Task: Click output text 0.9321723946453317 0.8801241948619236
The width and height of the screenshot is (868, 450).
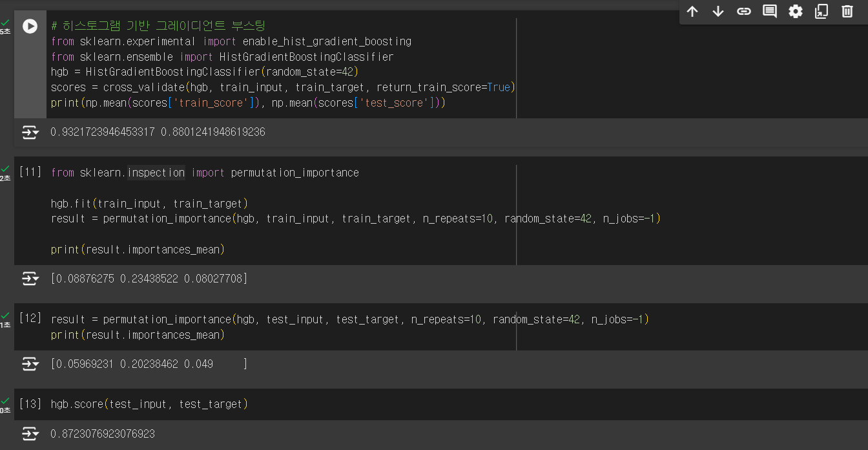Action: 158,133
